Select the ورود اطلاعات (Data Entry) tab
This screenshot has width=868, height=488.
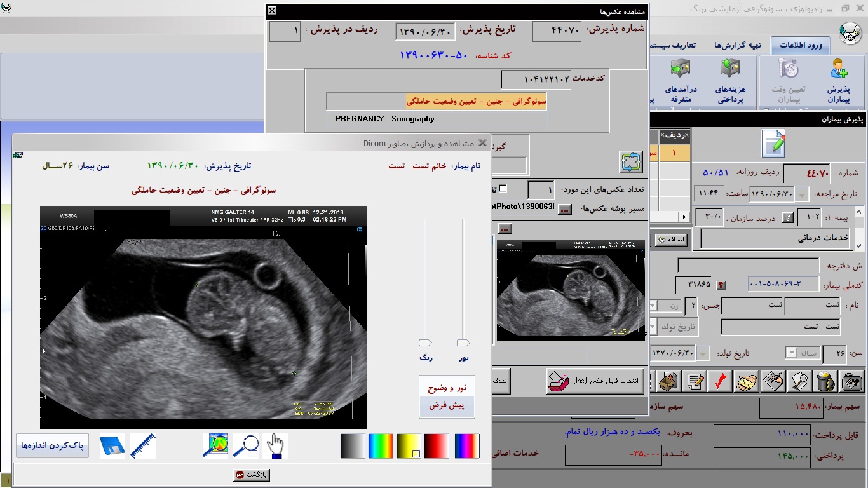pyautogui.click(x=801, y=46)
